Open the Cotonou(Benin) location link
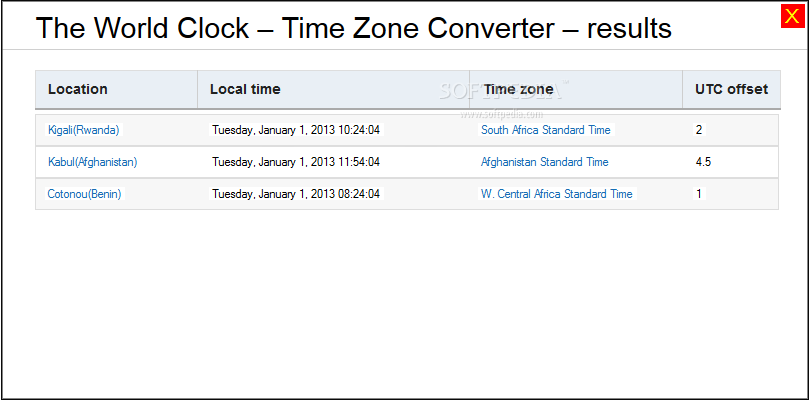This screenshot has width=810, height=400. pos(85,194)
